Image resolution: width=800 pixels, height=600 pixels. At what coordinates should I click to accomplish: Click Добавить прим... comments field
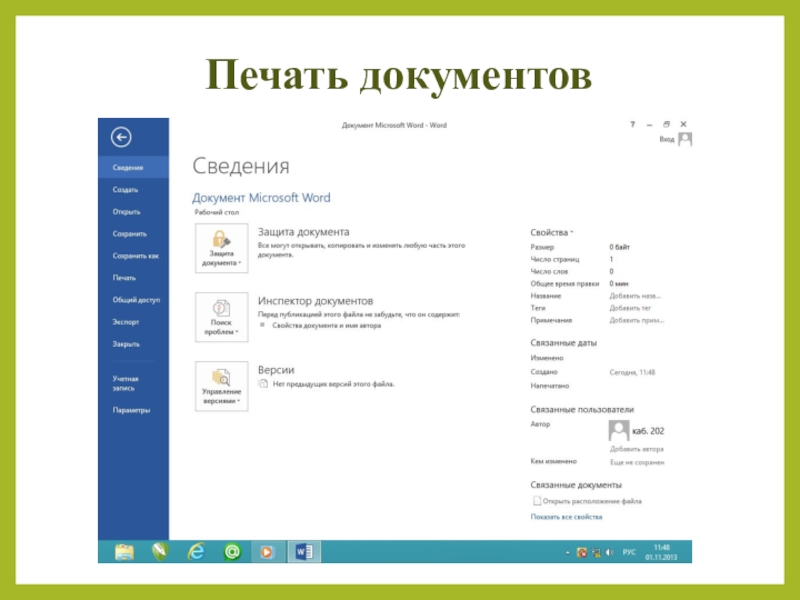coord(637,320)
